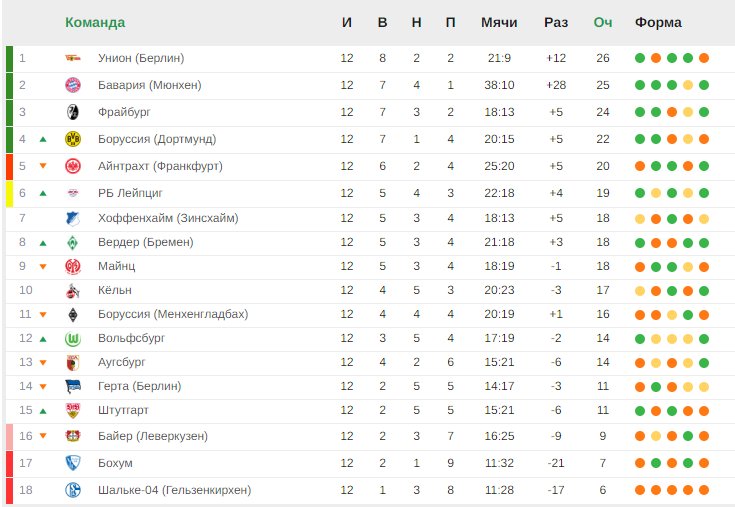Click Bayern's yellow draw form dot

pos(688,85)
